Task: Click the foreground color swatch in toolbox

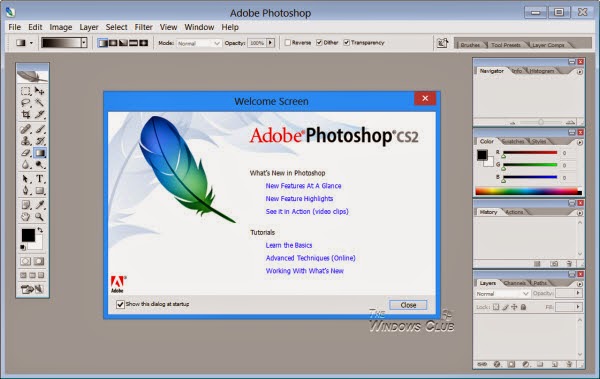Action: pos(28,235)
